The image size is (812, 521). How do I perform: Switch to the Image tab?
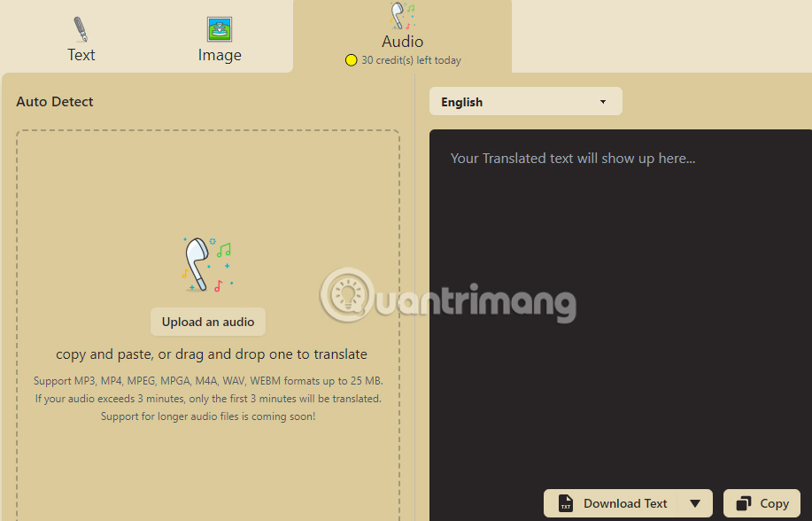pos(220,39)
